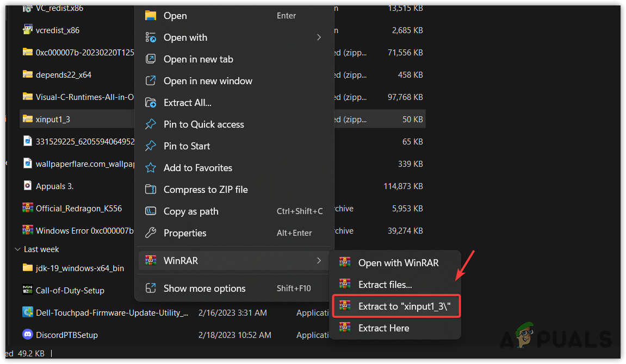626x364 pixels.
Task: Expand the Open with submenu
Action: 319,37
